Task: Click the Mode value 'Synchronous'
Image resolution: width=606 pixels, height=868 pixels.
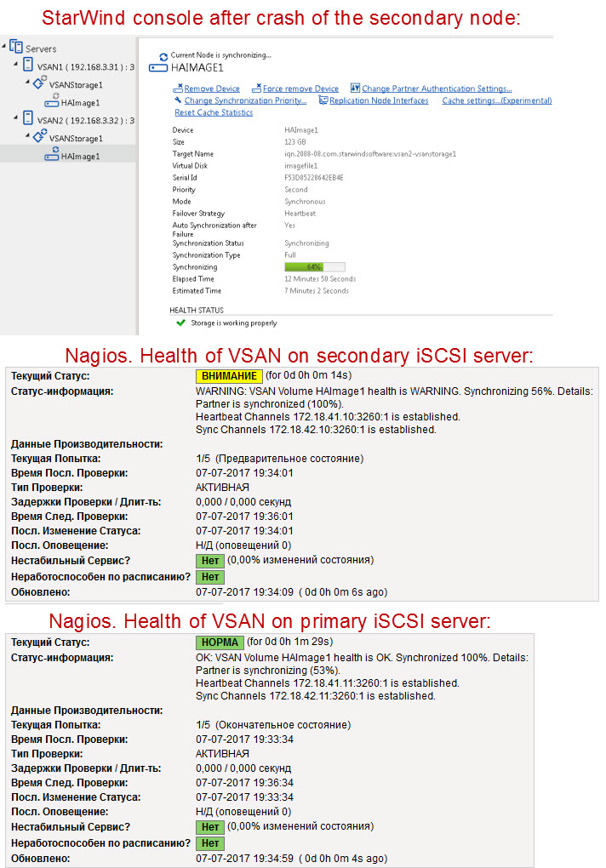Action: pos(305,202)
